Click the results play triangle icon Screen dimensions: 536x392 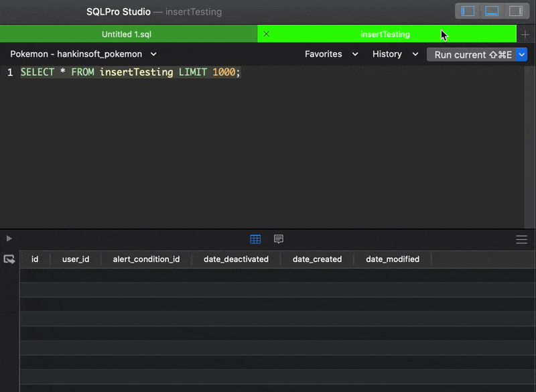pos(9,239)
